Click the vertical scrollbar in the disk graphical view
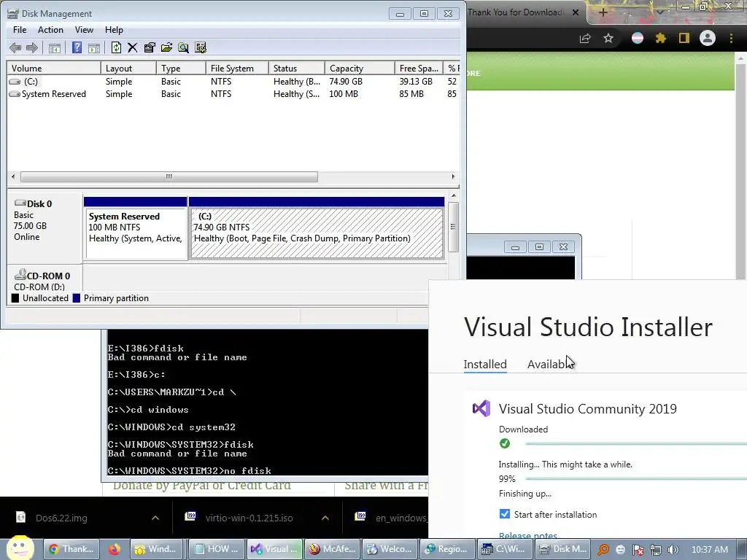The width and height of the screenshot is (747, 560). coord(454,227)
